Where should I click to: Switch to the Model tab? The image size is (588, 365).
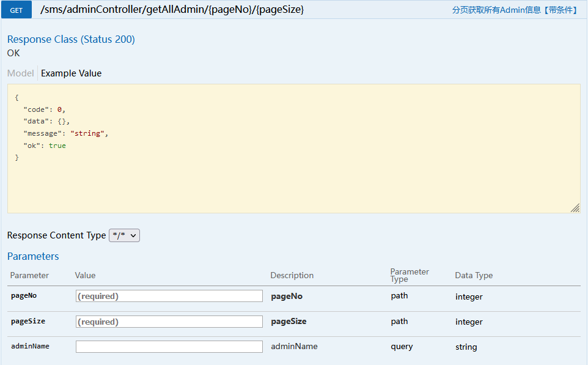pos(20,73)
